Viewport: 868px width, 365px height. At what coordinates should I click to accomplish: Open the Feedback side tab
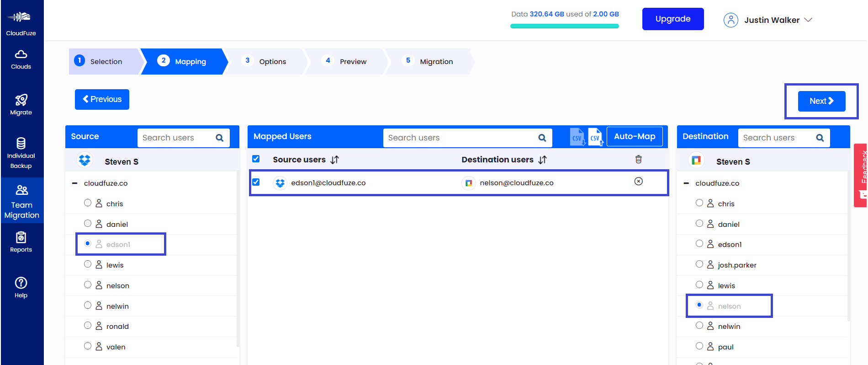[x=861, y=176]
